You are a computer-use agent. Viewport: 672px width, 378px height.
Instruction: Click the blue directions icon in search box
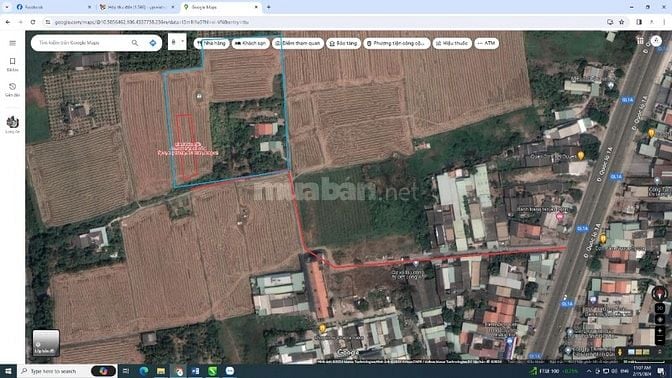click(x=153, y=43)
